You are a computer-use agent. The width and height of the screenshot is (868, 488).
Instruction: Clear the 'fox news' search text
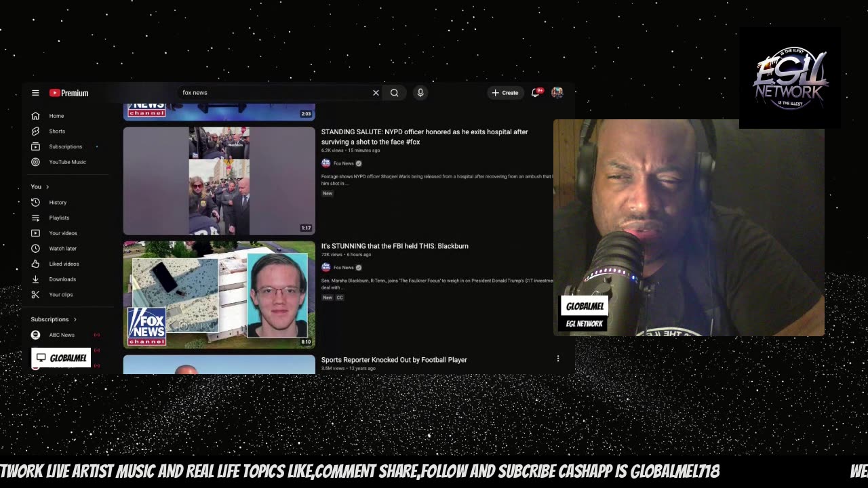376,93
